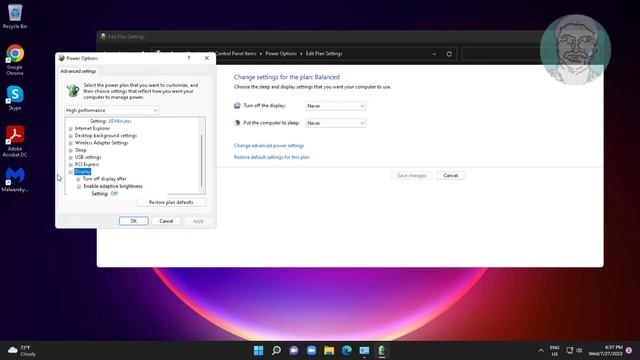Click Restore default settings for this plan
Viewport: 640px width, 360px height.
(x=271, y=157)
